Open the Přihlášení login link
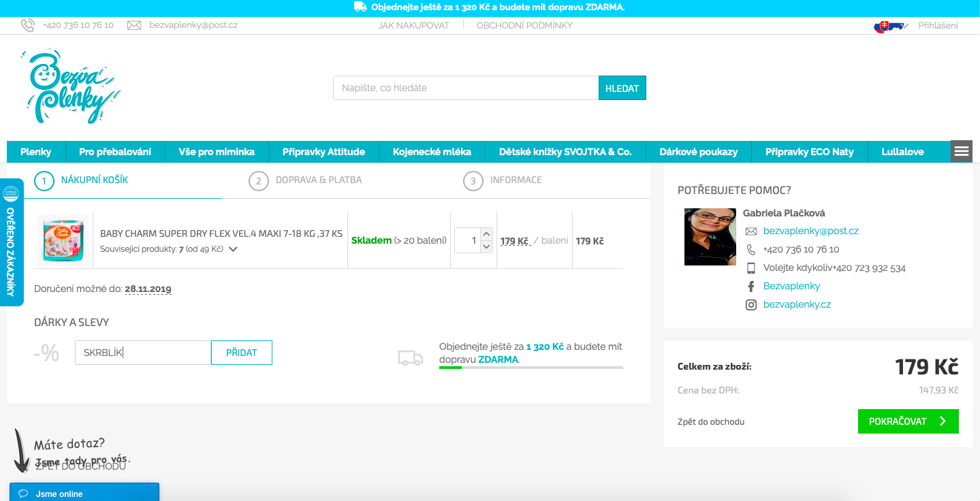The height and width of the screenshot is (501, 980). tap(938, 26)
